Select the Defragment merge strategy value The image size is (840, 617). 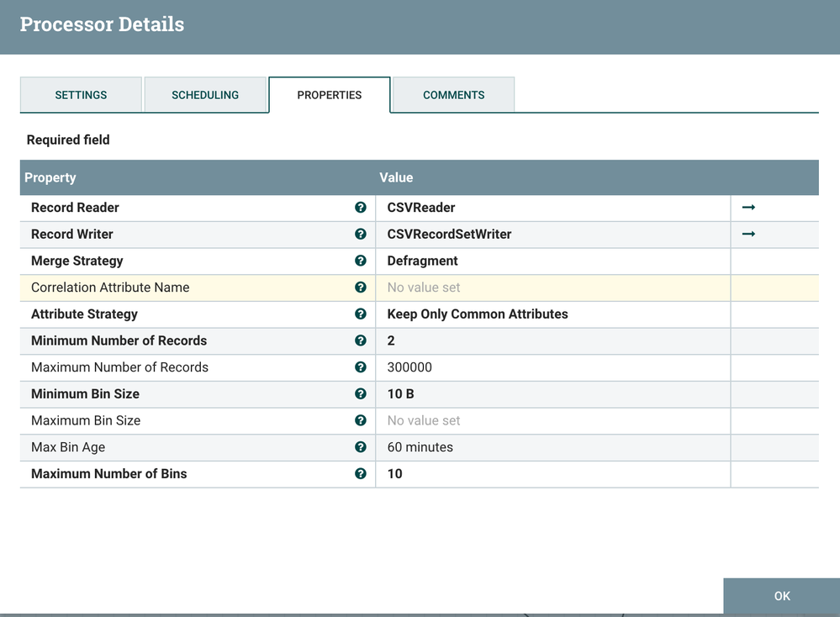pos(422,261)
